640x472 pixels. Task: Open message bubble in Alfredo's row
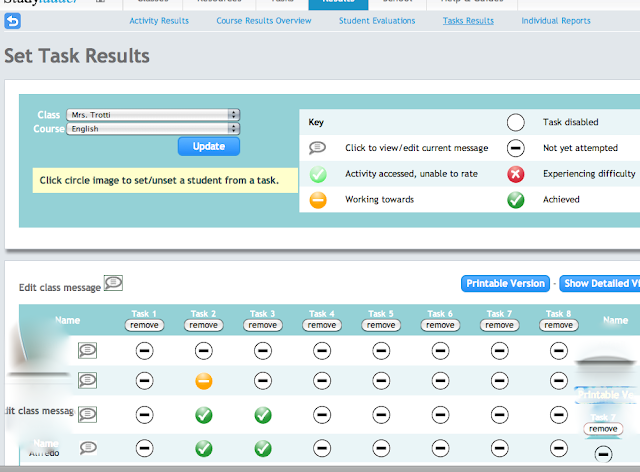point(88,448)
